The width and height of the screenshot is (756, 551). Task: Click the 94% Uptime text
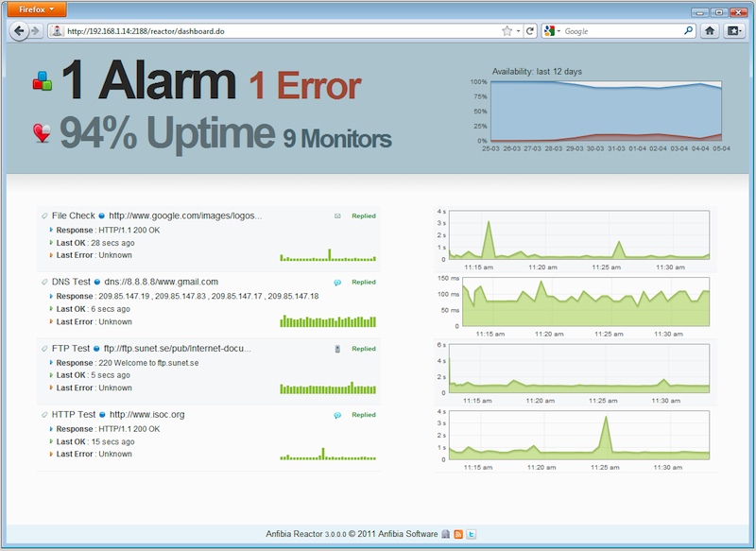click(x=167, y=132)
